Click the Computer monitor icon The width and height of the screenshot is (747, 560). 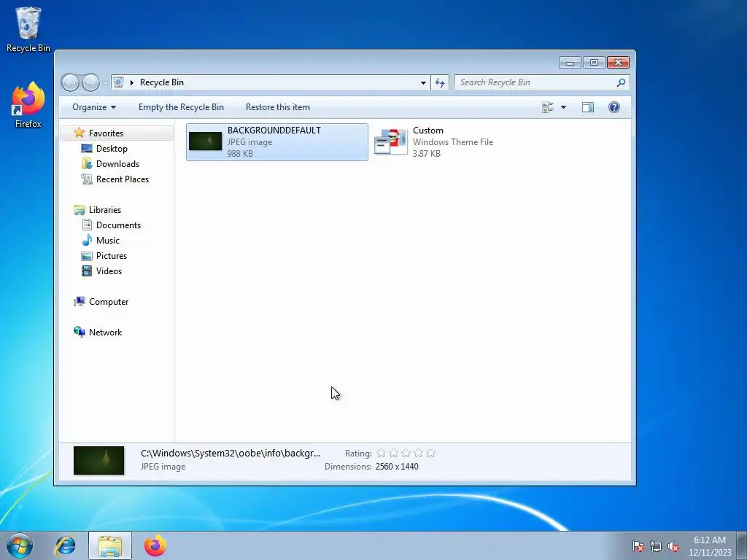[x=79, y=301]
